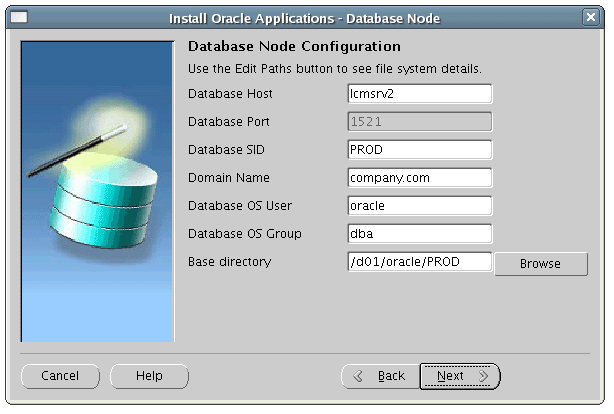Screen dimensions: 614x414
Task: Proceed with the Next button
Action: pos(460,376)
